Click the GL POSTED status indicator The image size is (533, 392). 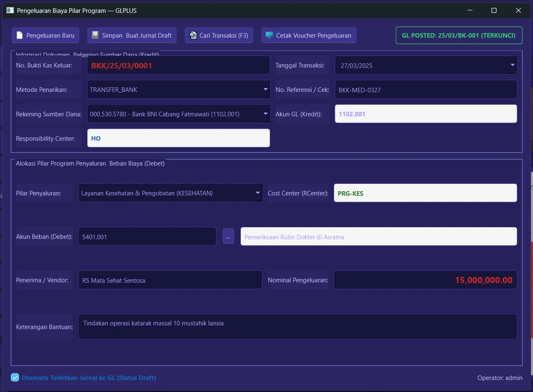click(459, 36)
